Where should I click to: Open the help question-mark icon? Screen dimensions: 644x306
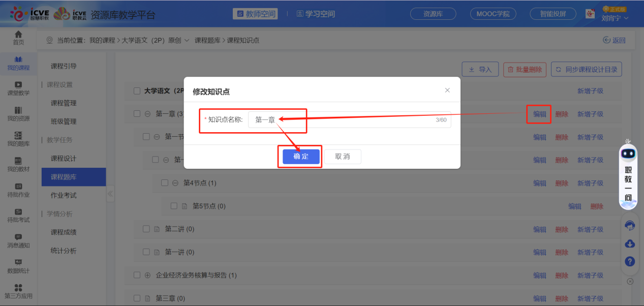tap(629, 261)
